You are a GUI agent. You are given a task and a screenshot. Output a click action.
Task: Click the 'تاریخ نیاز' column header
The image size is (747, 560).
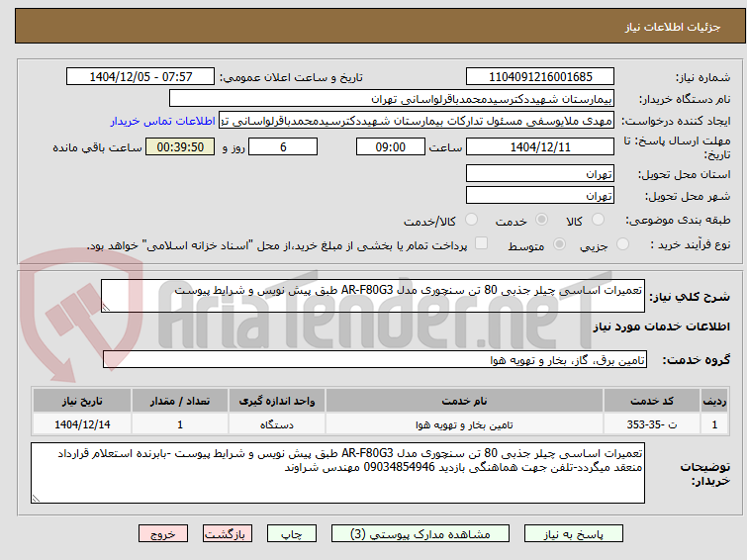82,401
